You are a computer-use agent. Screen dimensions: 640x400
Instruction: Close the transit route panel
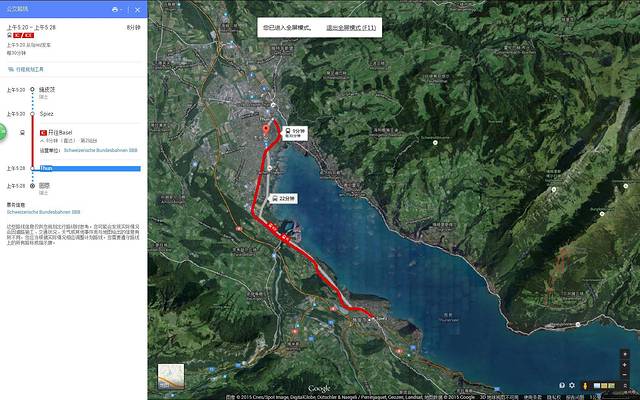[x=138, y=9]
